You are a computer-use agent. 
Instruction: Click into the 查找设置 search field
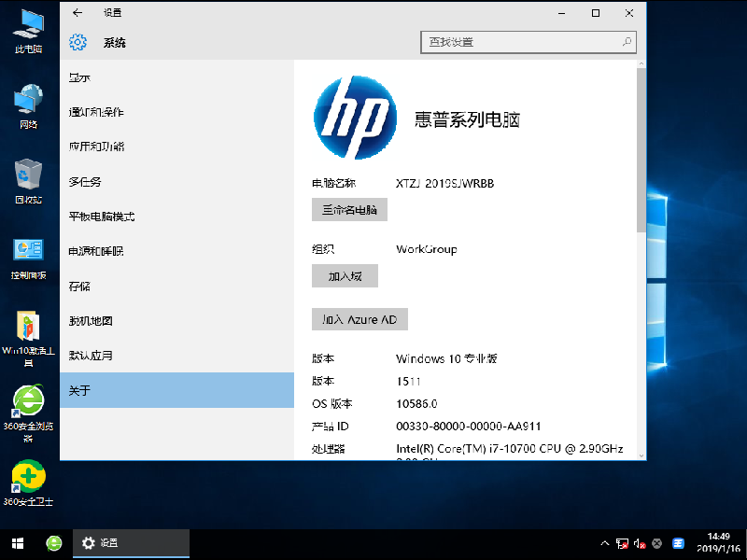(518, 42)
